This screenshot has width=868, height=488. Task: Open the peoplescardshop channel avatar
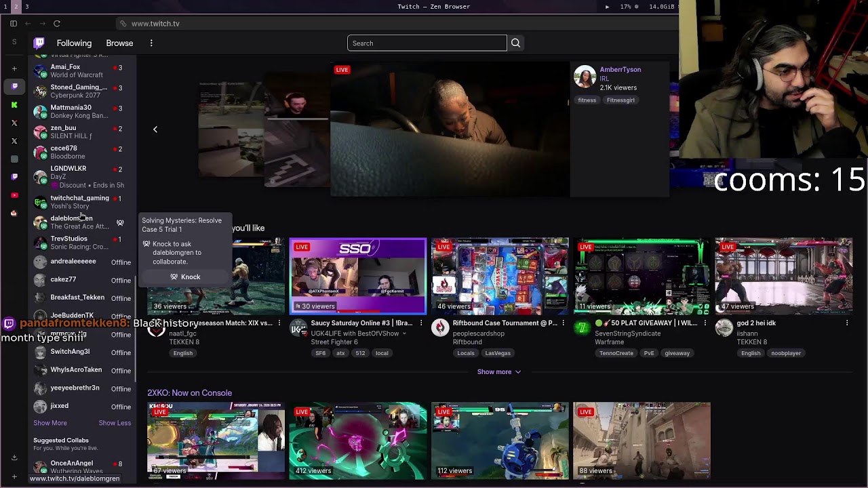440,328
